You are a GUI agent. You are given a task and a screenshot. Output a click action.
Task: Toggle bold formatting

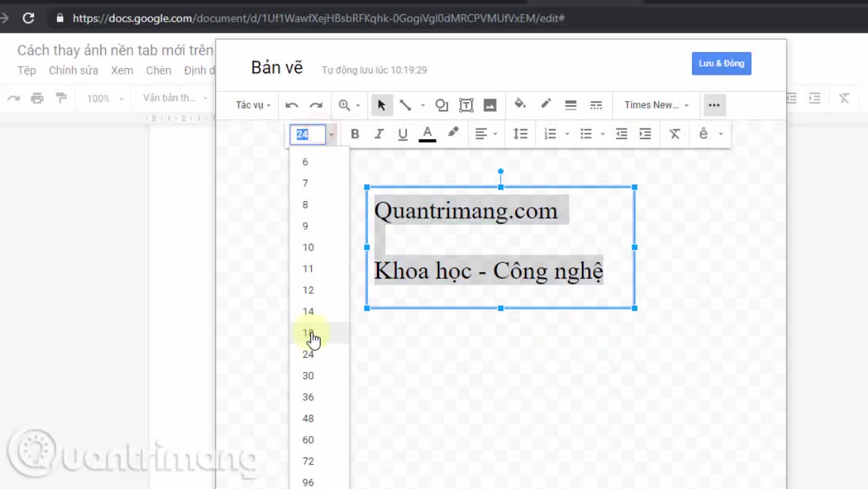click(355, 134)
